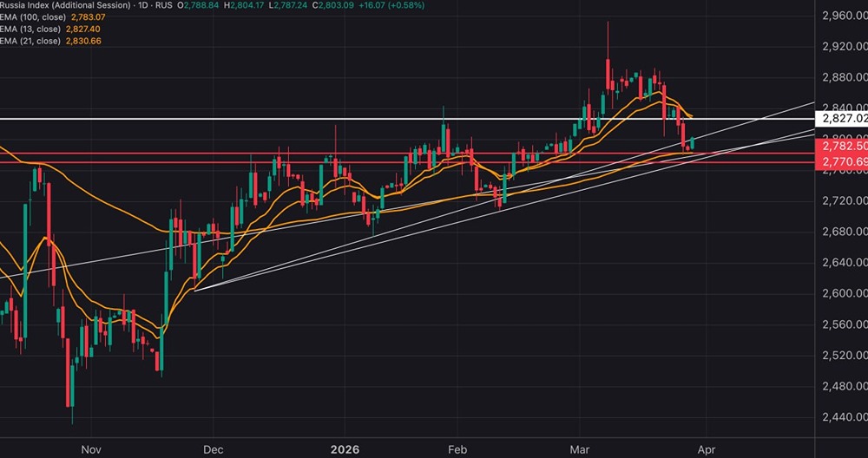Screen dimensions: 868x458
Task: Click the EMA 100 value 2,783.07
Action: click(89, 17)
